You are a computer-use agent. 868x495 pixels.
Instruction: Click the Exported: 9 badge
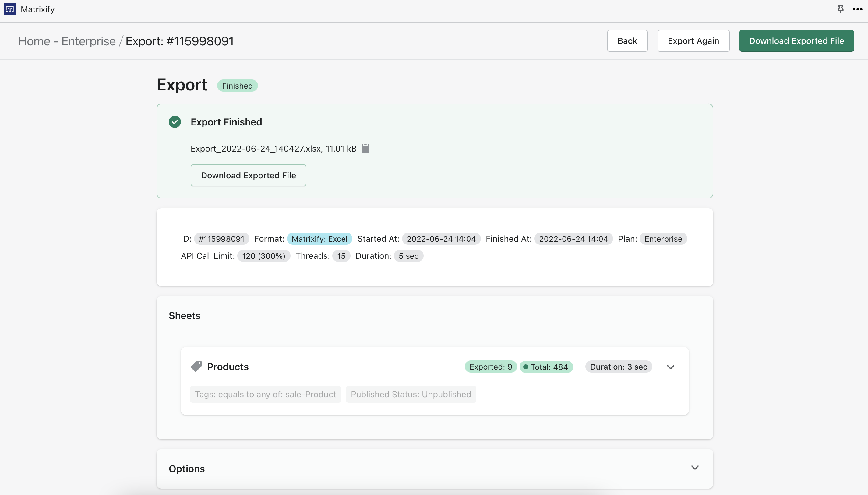(490, 367)
